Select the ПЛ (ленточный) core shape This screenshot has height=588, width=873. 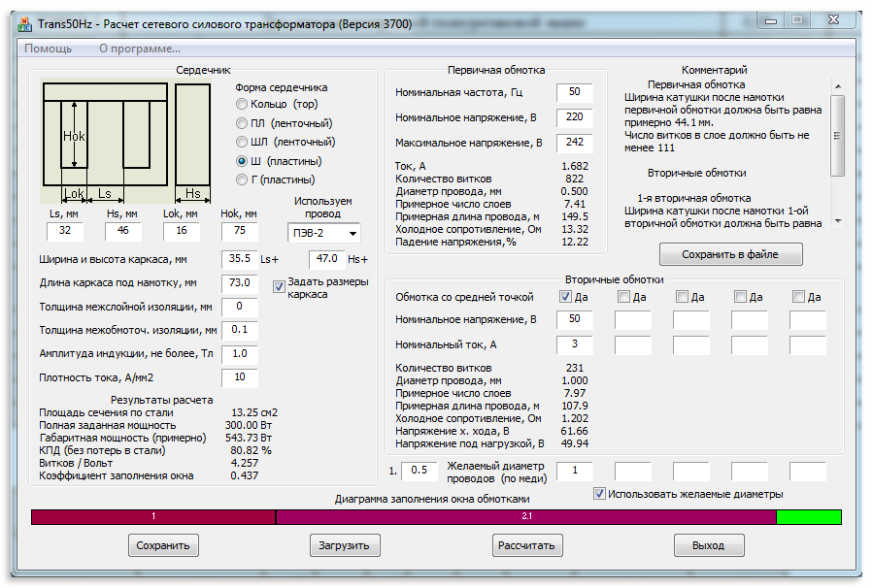point(284,123)
